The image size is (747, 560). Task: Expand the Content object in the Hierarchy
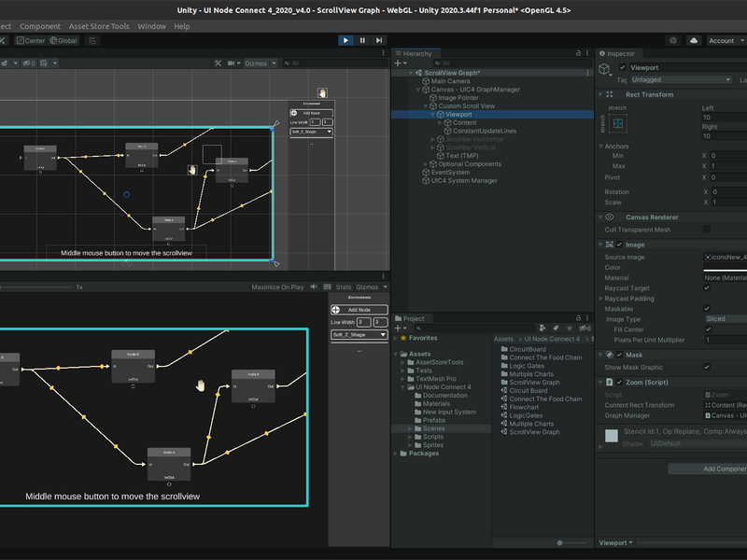coord(440,123)
